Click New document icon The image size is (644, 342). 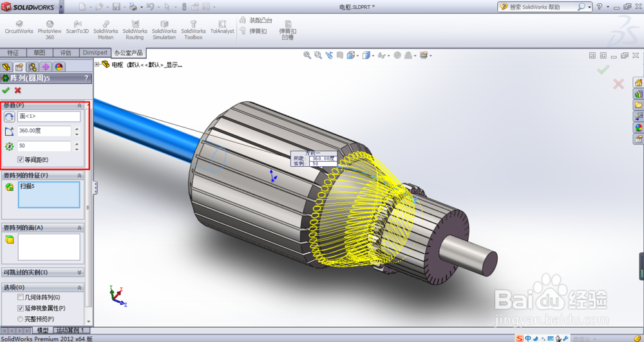(82, 6)
